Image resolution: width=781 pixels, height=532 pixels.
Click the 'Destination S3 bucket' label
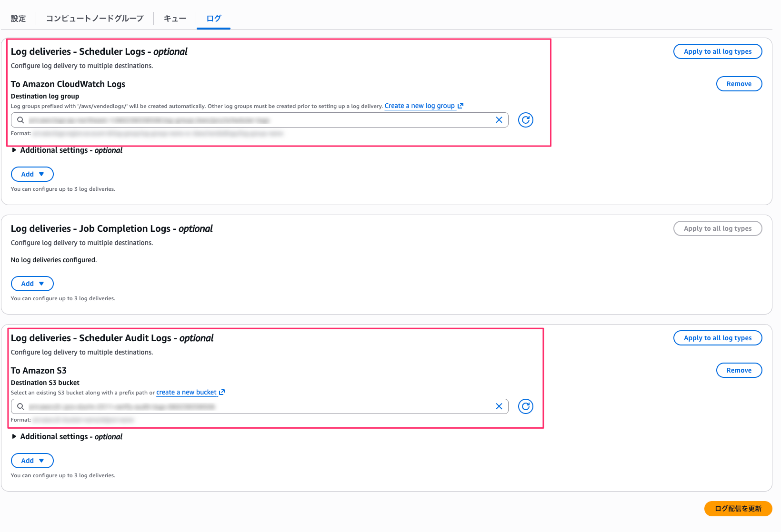pyautogui.click(x=45, y=383)
